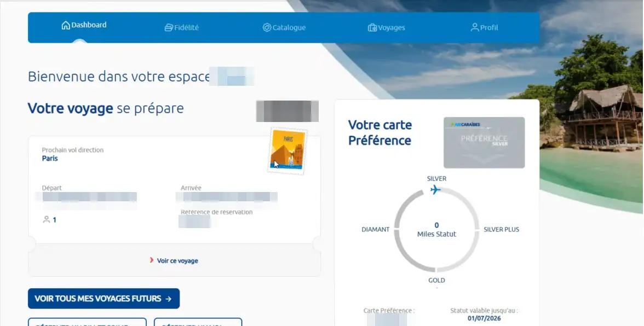
Task: Open the Profil tab
Action: (x=484, y=27)
